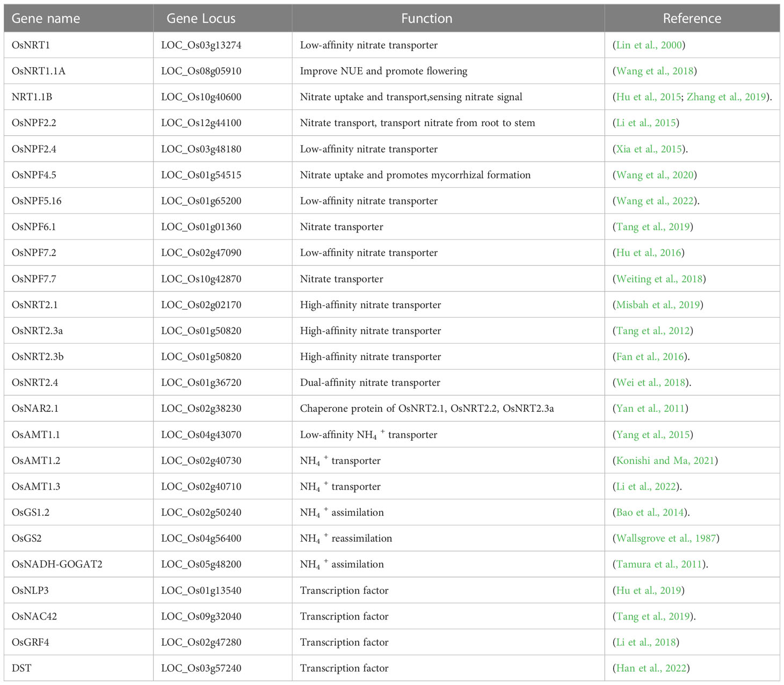This screenshot has height=685, width=784.
Task: Select the OsNPF5.16 gene name cell
Action: tap(78, 201)
